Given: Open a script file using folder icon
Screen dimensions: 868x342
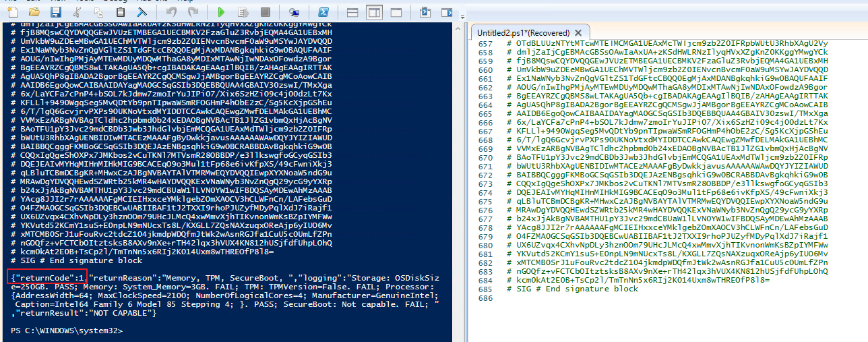Looking at the screenshot, I should tap(34, 12).
